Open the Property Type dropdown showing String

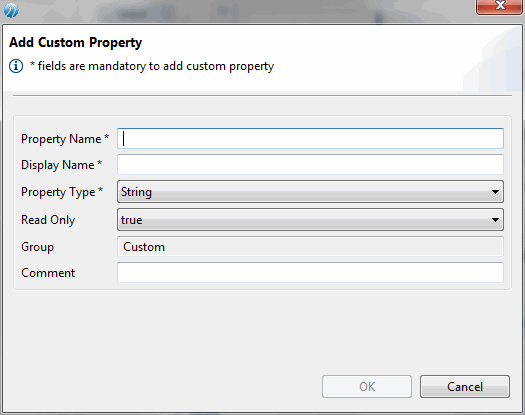tap(310, 192)
